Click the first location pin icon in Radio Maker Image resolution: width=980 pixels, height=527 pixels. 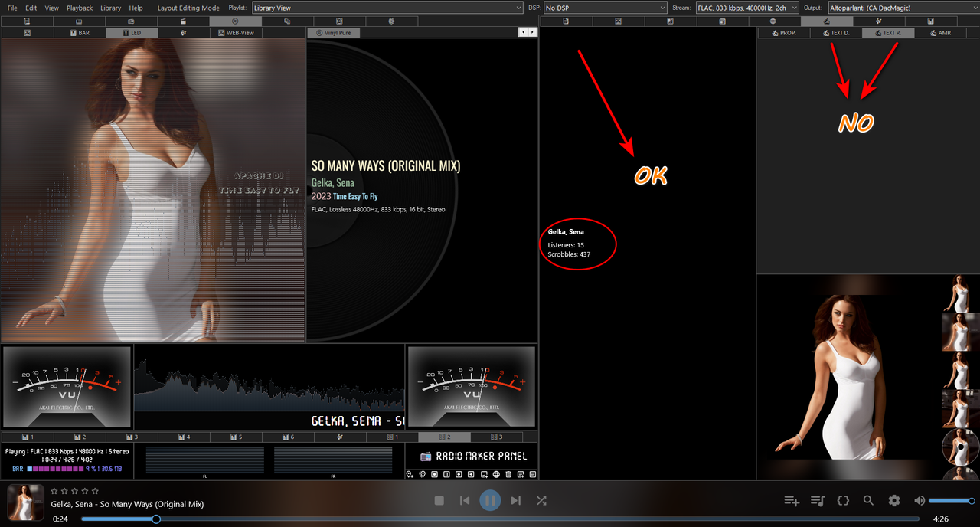(410, 474)
